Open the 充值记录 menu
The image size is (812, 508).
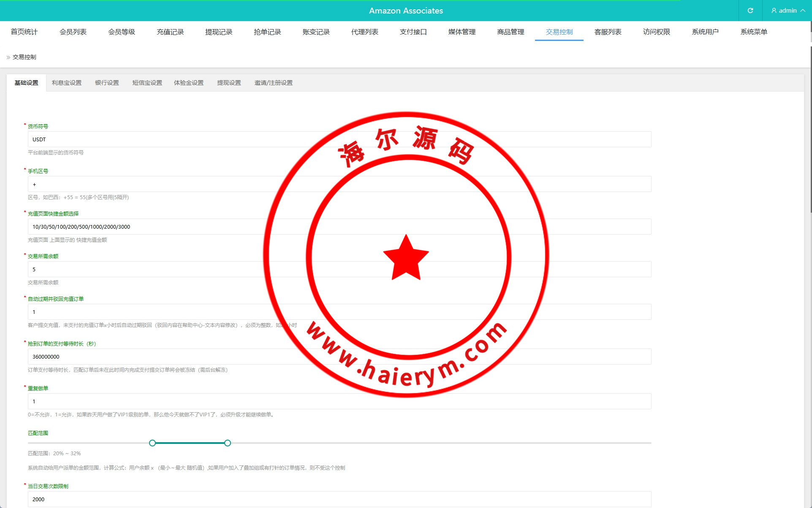pos(170,32)
